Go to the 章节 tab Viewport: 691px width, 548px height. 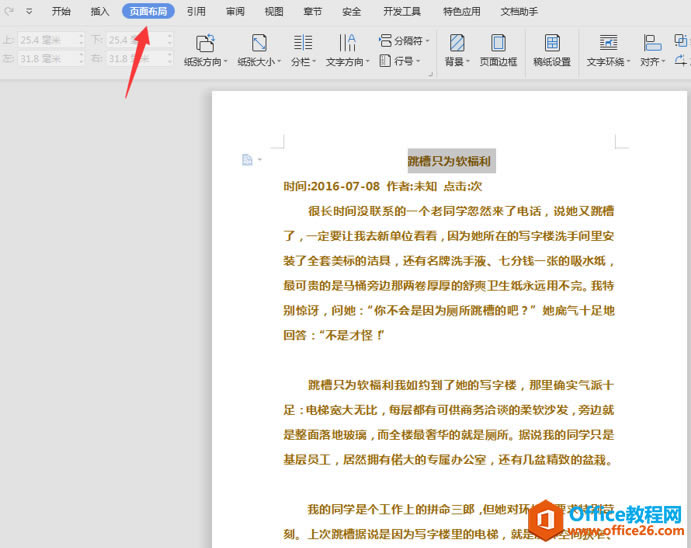313,11
